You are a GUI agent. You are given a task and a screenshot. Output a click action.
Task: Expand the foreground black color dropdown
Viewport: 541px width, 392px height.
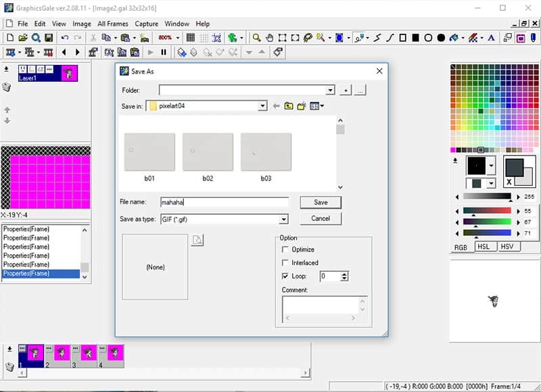coord(491,166)
